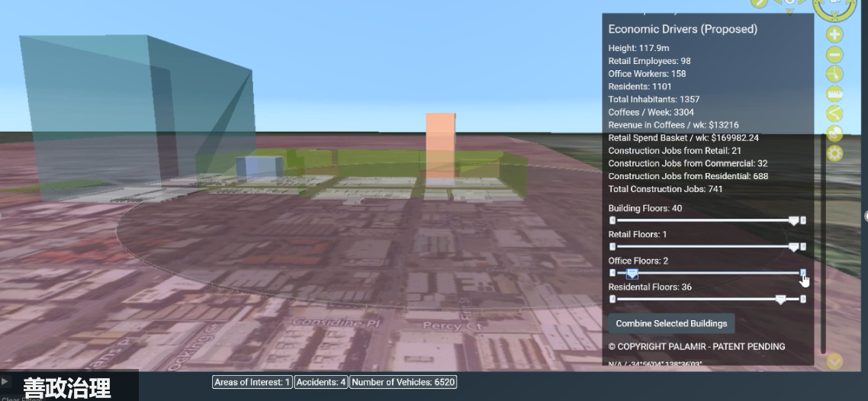
Task: Increase Office Floors with right arrow
Action: pos(803,273)
